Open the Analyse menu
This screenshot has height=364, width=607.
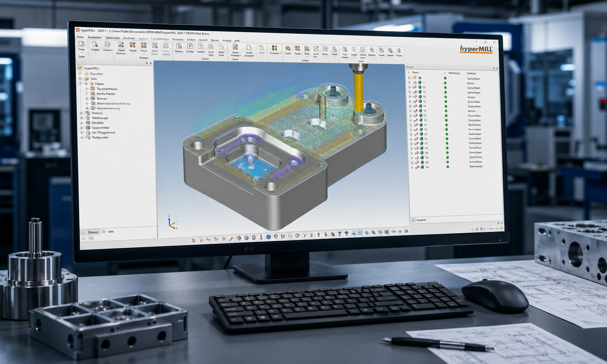click(227, 40)
